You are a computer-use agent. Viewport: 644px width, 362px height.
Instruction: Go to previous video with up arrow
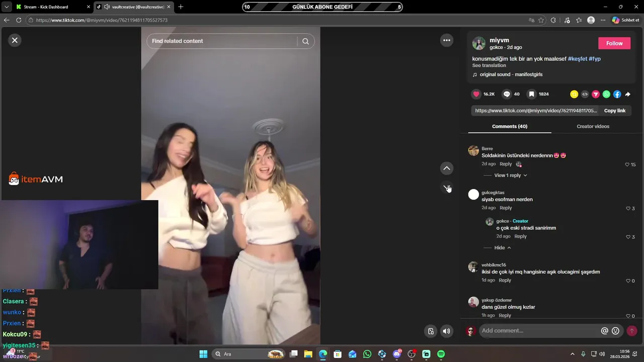pos(446,168)
